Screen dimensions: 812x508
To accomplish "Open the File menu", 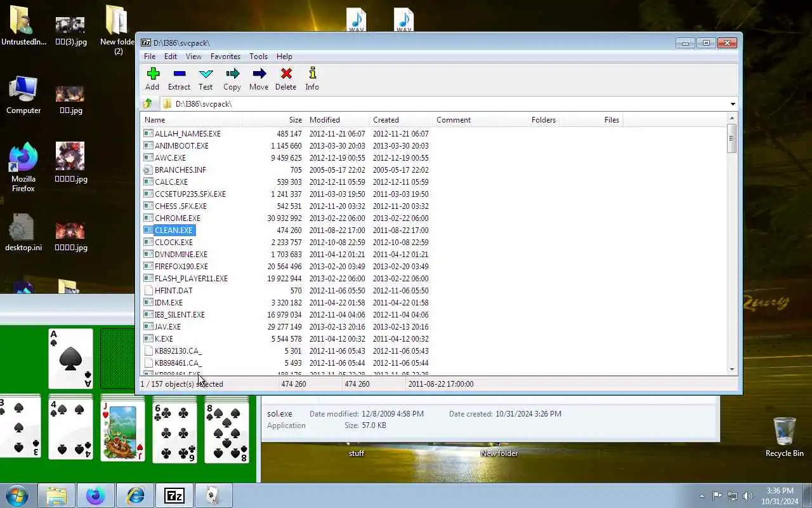I will point(150,57).
